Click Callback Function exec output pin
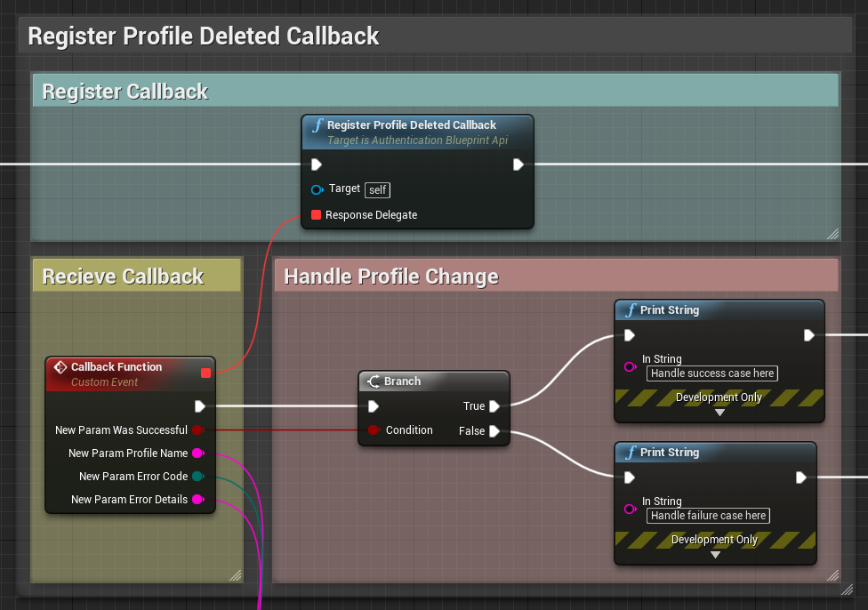Viewport: 868px width, 610px height. coord(199,406)
